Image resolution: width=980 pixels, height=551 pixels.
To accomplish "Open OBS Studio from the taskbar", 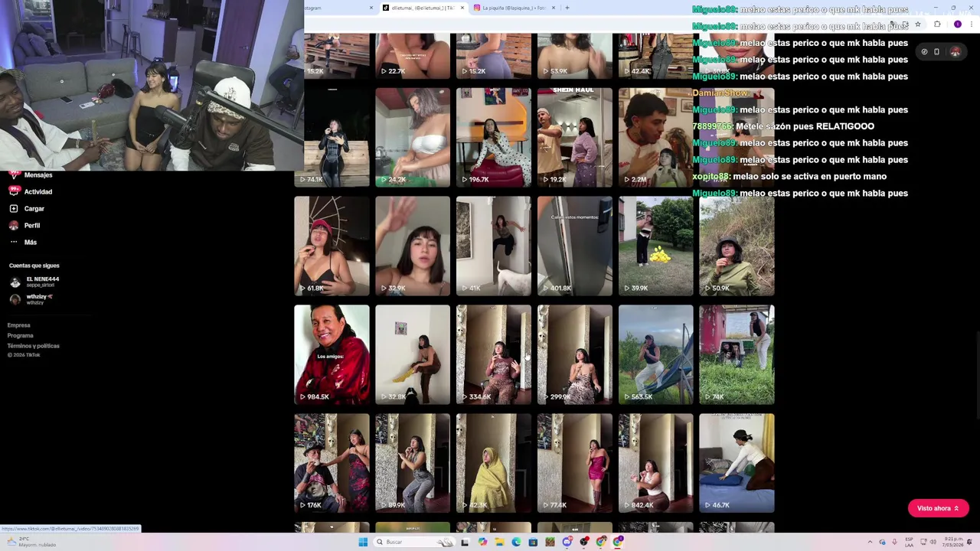I will [584, 542].
